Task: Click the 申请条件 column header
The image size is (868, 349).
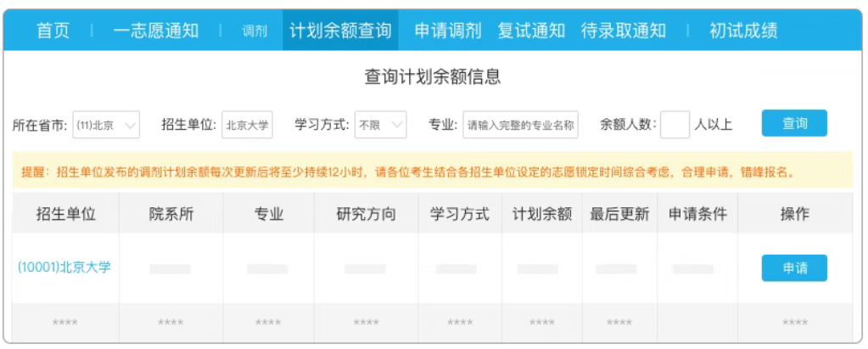Action: pos(697,214)
